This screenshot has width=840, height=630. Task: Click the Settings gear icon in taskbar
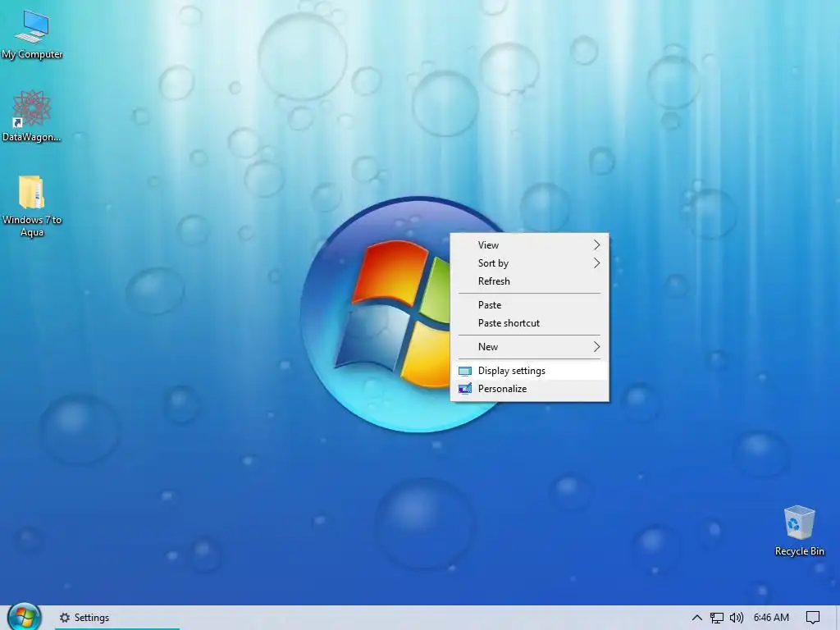tap(65, 618)
